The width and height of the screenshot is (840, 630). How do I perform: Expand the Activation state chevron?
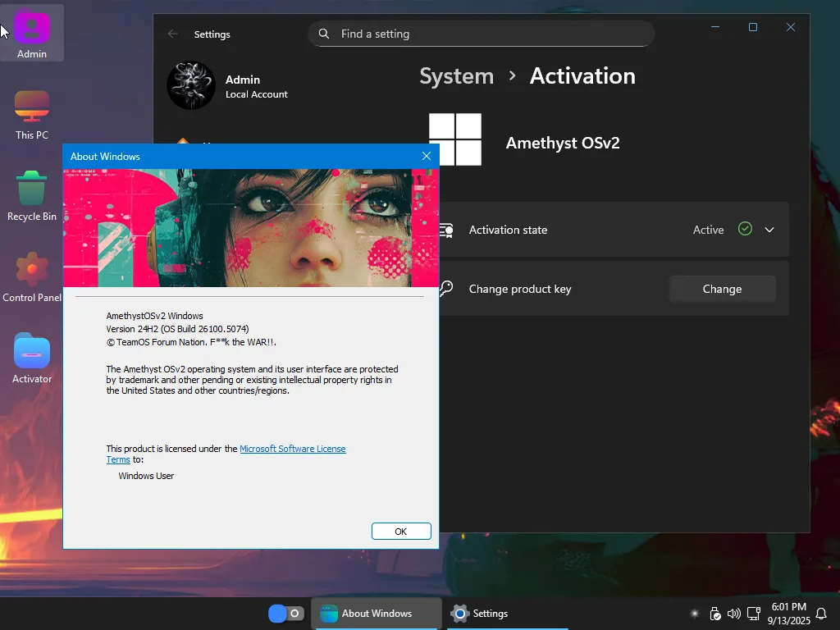pyautogui.click(x=769, y=230)
